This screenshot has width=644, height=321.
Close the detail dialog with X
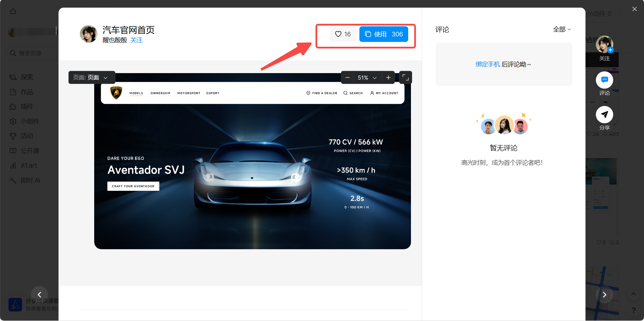click(x=634, y=9)
